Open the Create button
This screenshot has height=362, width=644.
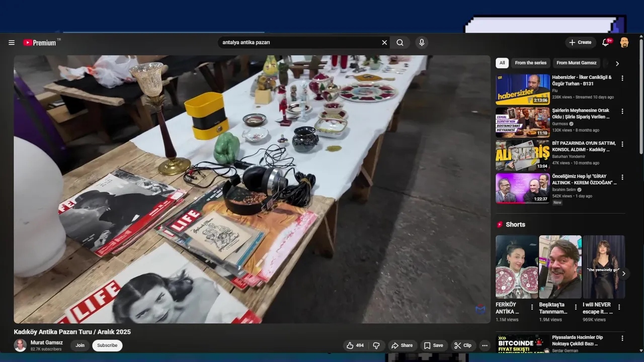tap(581, 43)
